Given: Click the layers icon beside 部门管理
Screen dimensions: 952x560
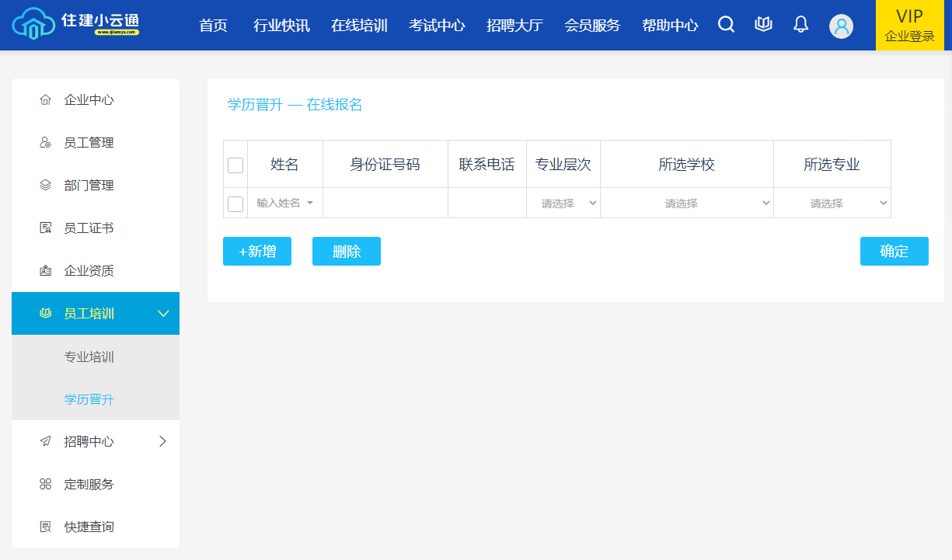Looking at the screenshot, I should point(45,186).
